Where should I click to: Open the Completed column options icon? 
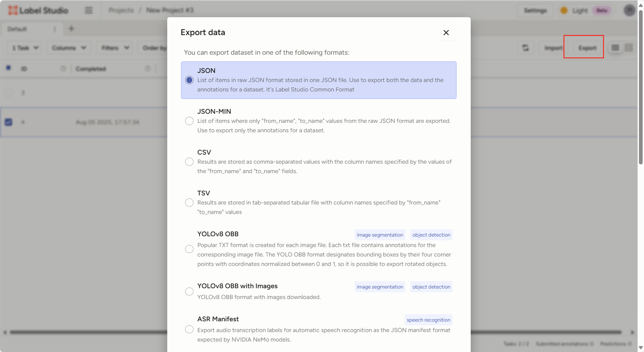(148, 69)
